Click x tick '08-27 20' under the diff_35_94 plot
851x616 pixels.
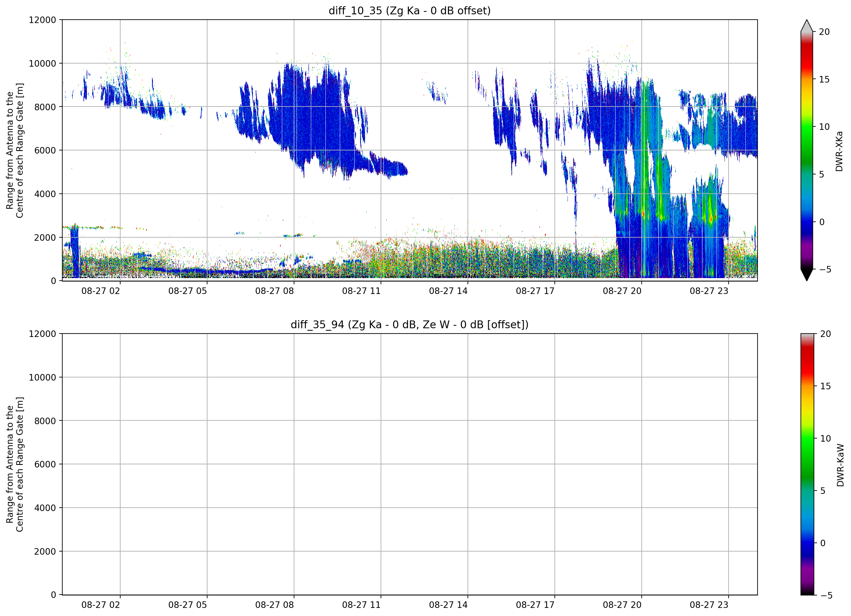[x=622, y=605]
